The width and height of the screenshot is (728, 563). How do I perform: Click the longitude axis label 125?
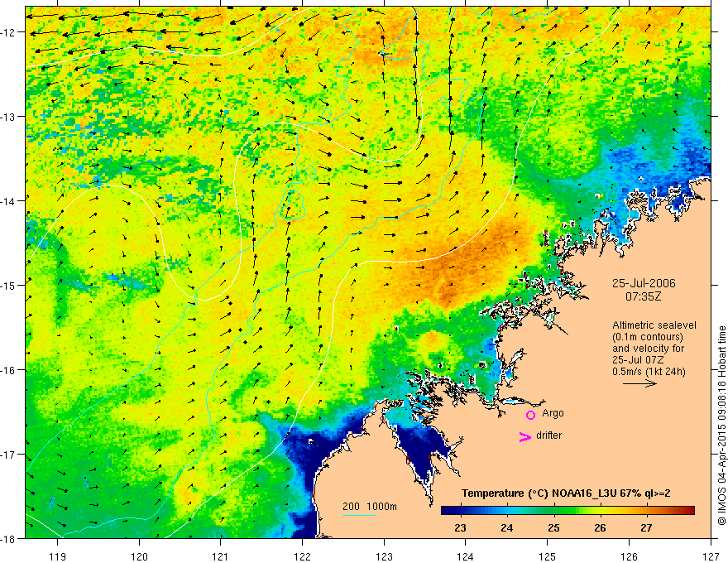[x=548, y=556]
